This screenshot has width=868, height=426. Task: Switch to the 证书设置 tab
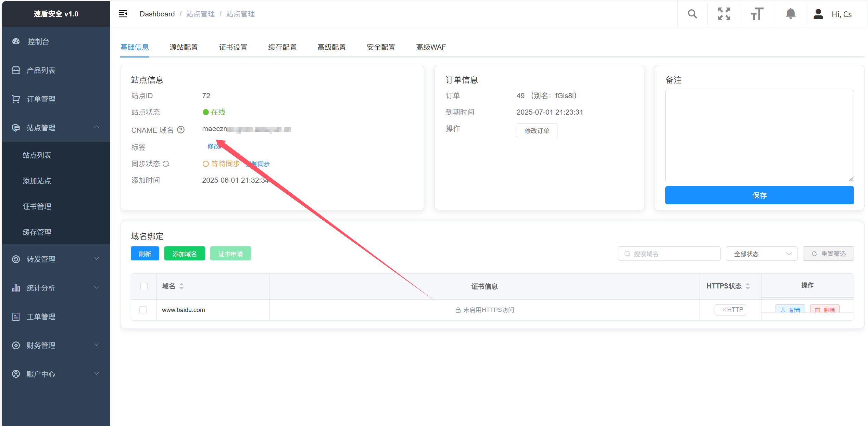(x=233, y=47)
